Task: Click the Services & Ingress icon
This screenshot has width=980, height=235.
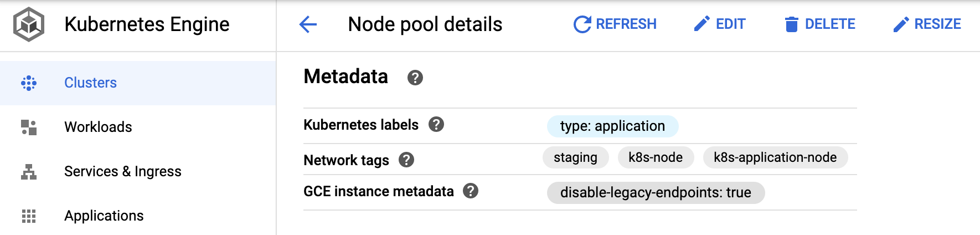Action: coord(29,172)
